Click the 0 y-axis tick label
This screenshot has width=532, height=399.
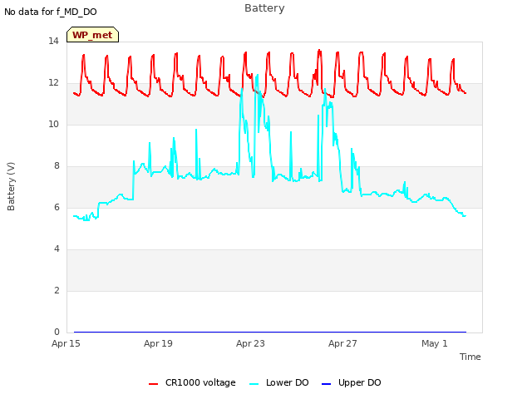57,332
